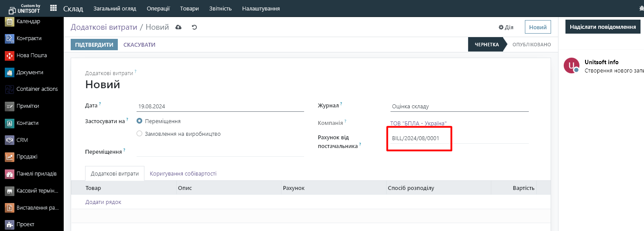Open the CRM sidebar icon

coord(10,140)
